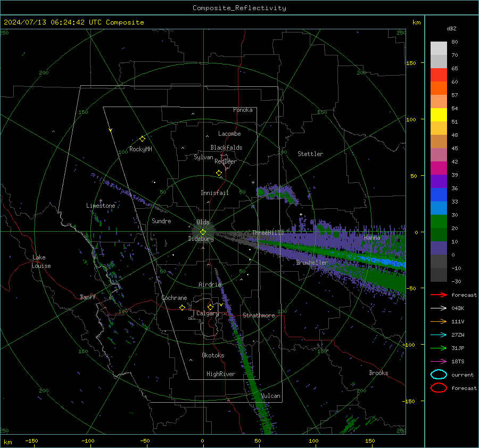Click the -150 tick on the bottom axis
Image resolution: width=479 pixels, height=448 pixels.
(31, 441)
